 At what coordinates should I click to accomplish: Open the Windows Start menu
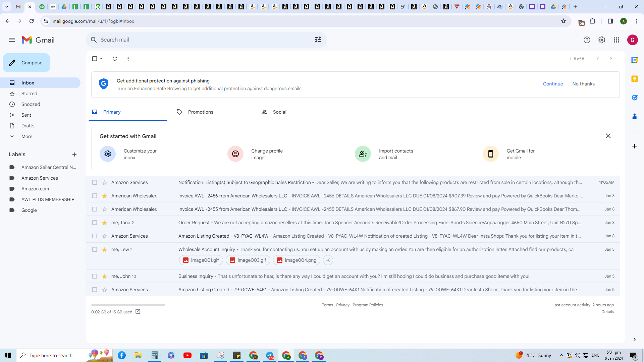pyautogui.click(x=8, y=355)
